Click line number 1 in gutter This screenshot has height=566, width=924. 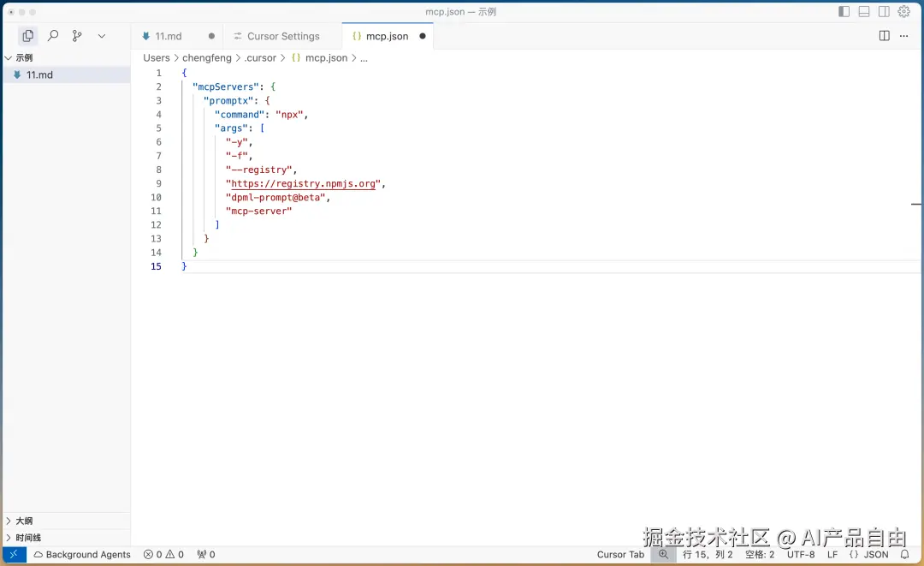click(158, 73)
